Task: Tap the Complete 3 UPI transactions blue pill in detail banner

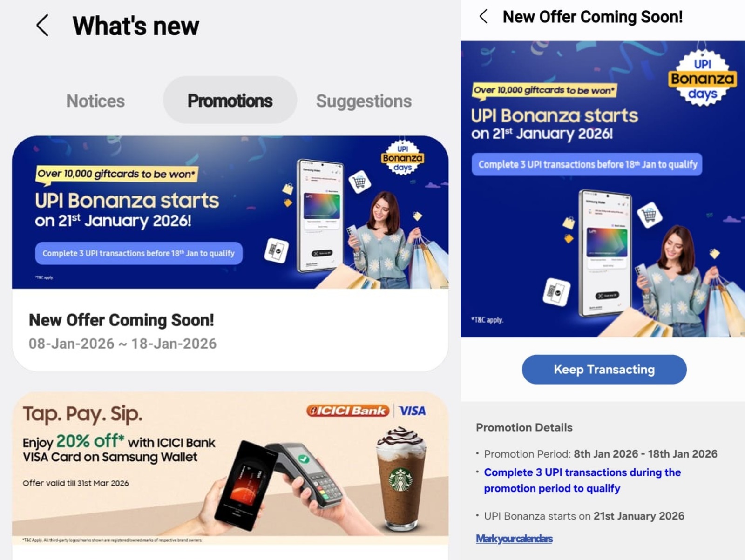Action: (x=587, y=164)
